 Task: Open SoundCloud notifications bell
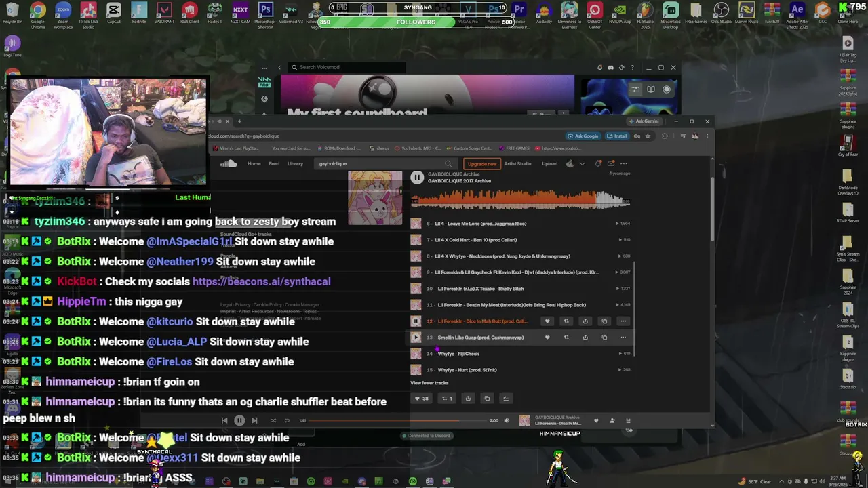pos(598,163)
